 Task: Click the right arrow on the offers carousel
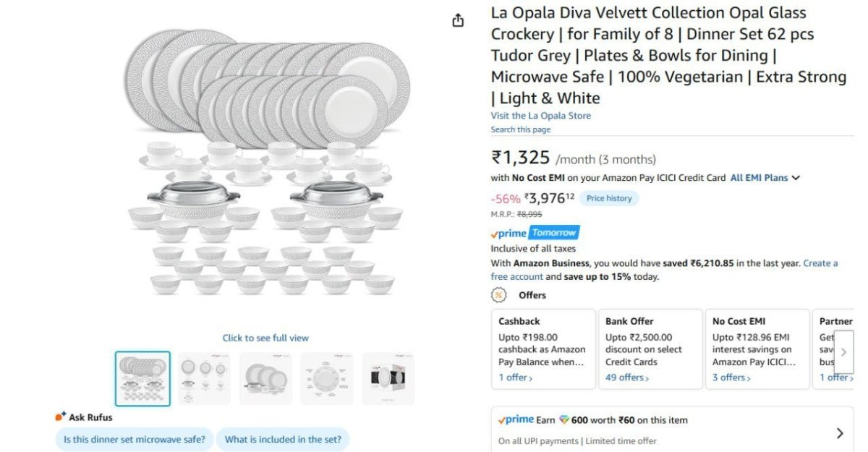844,352
